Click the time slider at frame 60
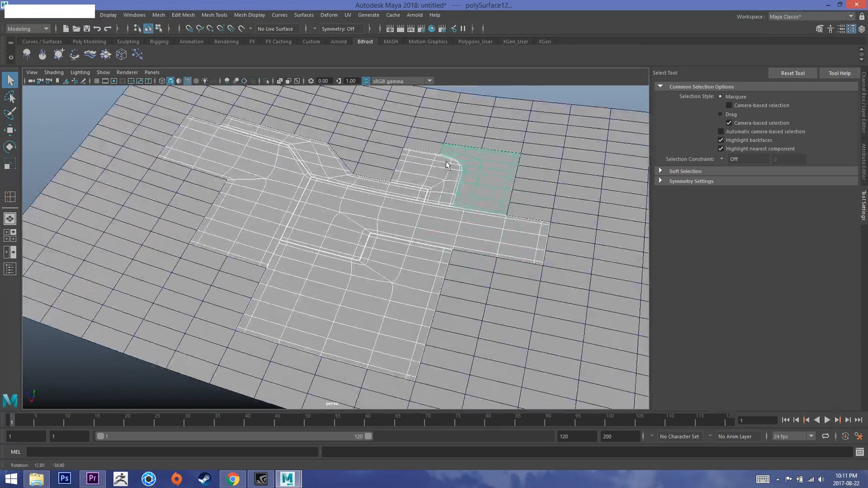The image size is (868, 488). 365,420
